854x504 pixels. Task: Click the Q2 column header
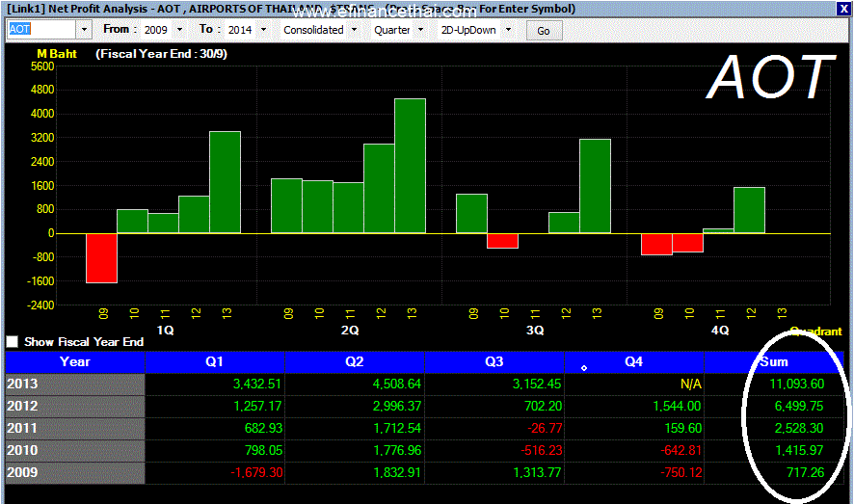355,362
